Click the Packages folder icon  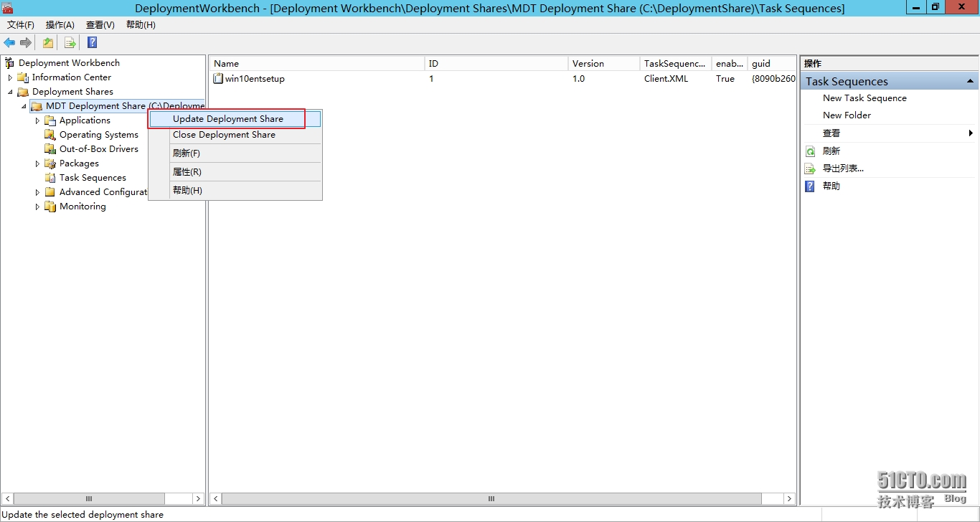pyautogui.click(x=50, y=163)
